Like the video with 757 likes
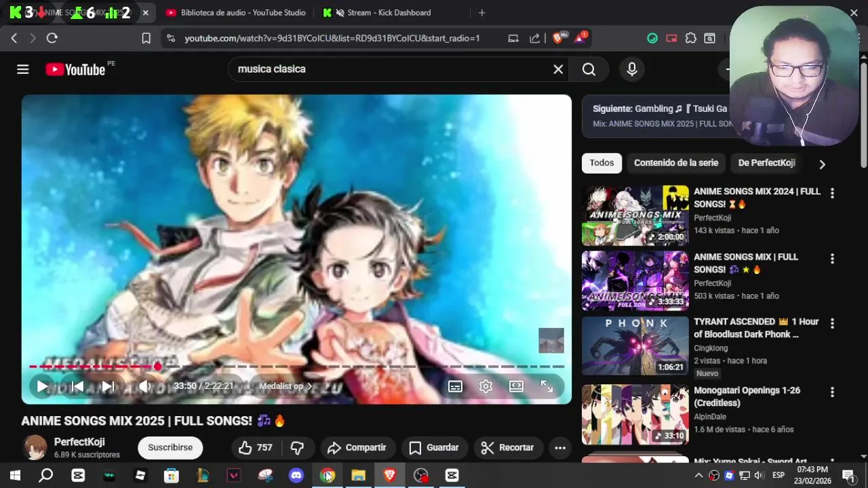The height and width of the screenshot is (488, 868). pos(256,447)
